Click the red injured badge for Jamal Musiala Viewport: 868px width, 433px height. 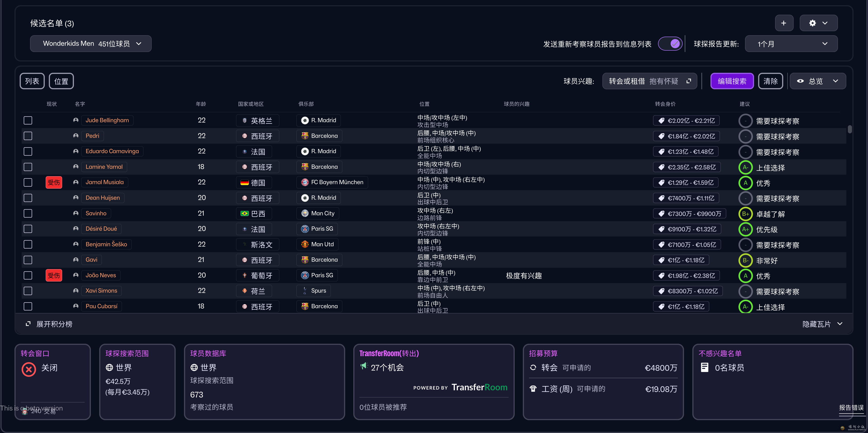tap(54, 182)
